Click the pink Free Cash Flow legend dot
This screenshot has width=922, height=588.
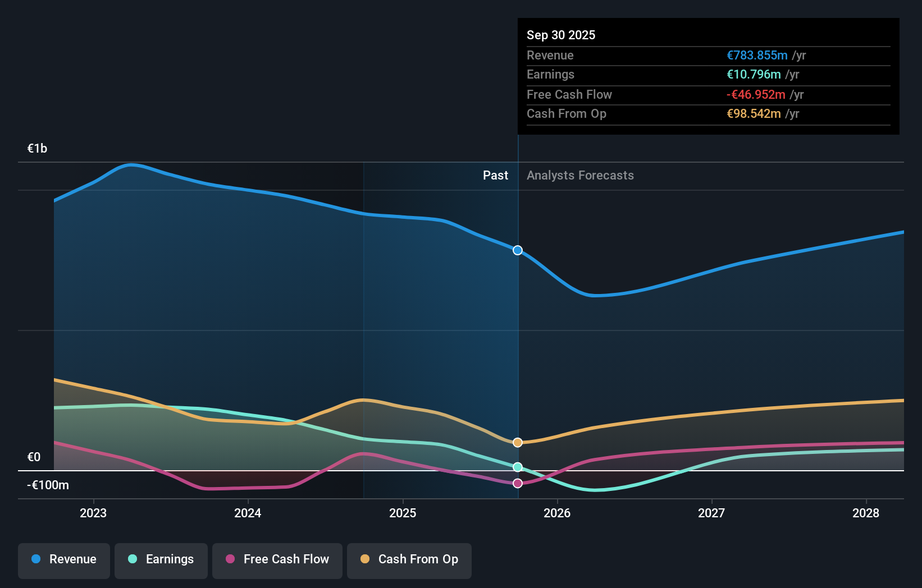(230, 559)
